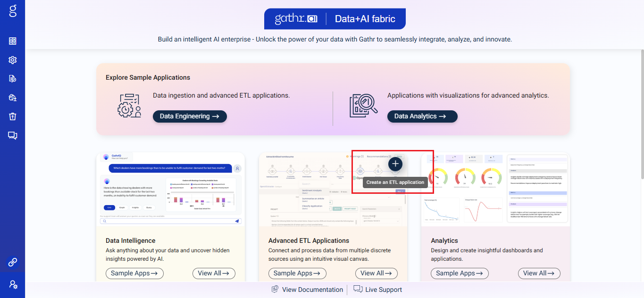Open the Query tab in the GathrIQ preview

149,207
